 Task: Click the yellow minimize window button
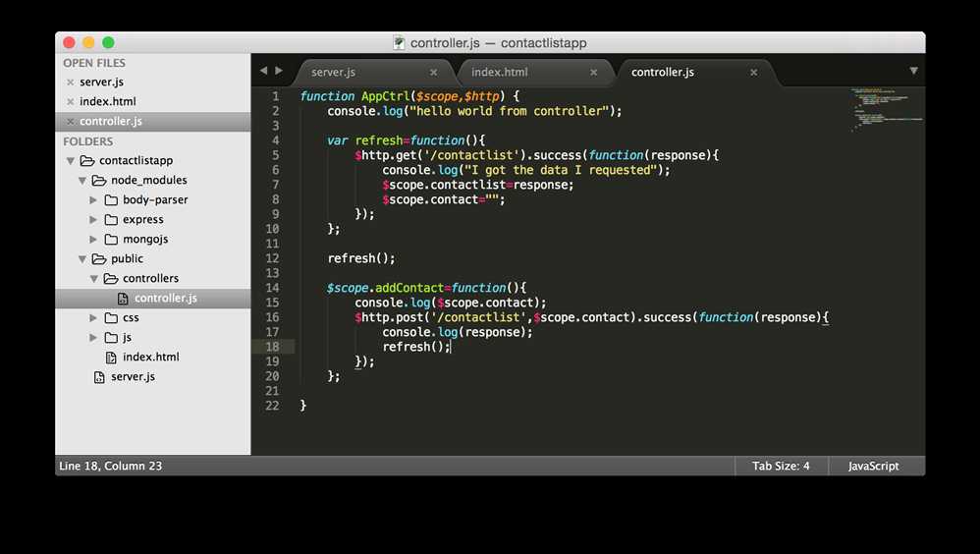click(88, 42)
